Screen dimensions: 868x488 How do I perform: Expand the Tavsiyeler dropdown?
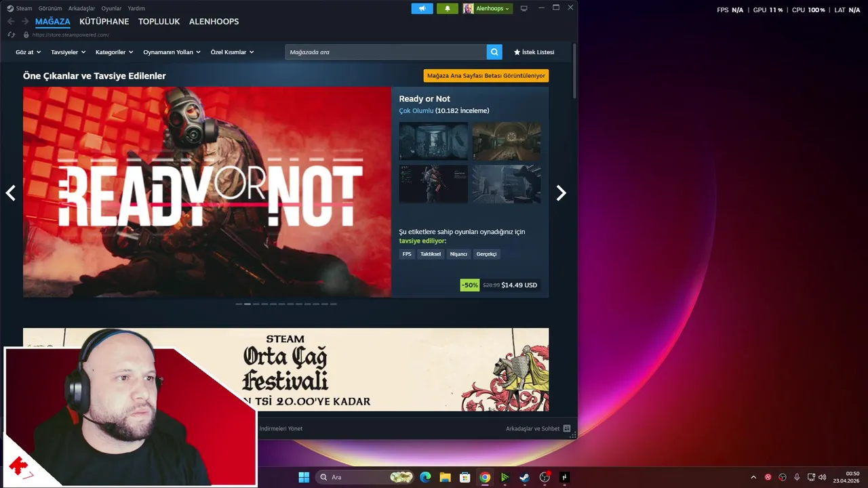(x=68, y=52)
